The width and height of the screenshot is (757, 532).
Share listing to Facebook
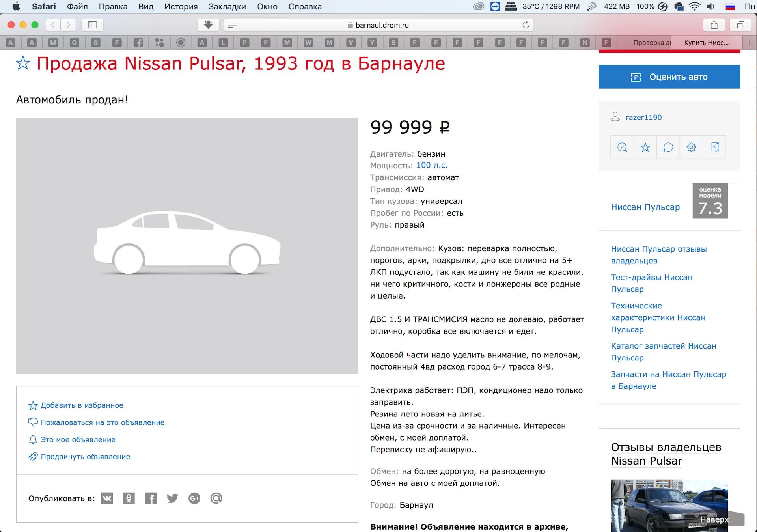151,498
